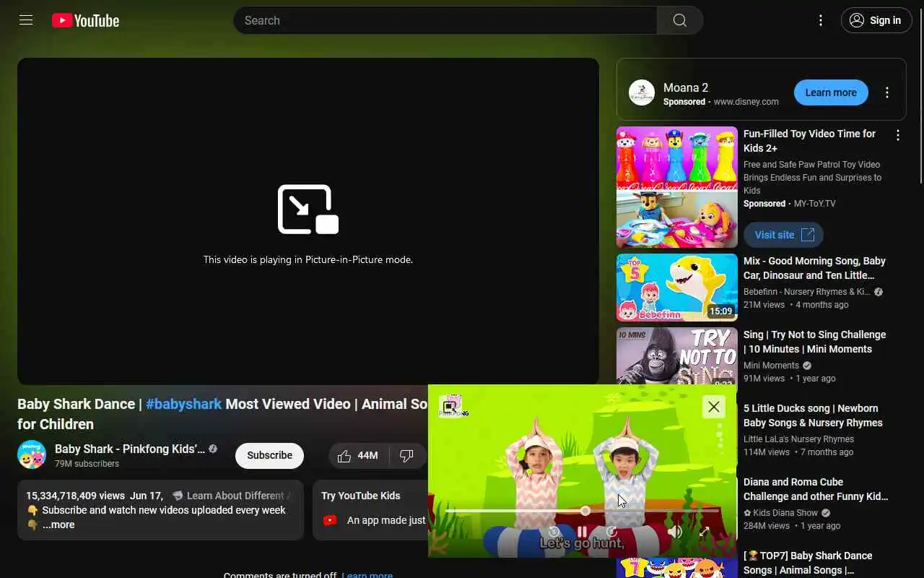This screenshot has width=924, height=578.
Task: Seek using the PiP progress slider handle
Action: 585,511
